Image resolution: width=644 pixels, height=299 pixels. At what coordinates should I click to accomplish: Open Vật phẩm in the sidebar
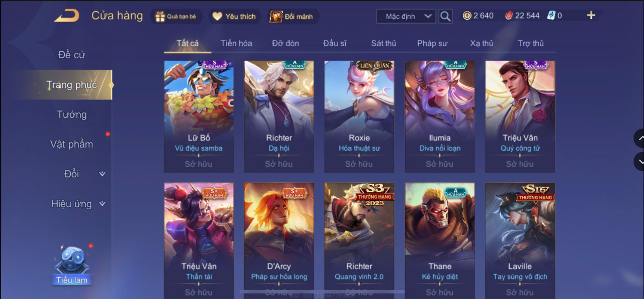click(71, 144)
